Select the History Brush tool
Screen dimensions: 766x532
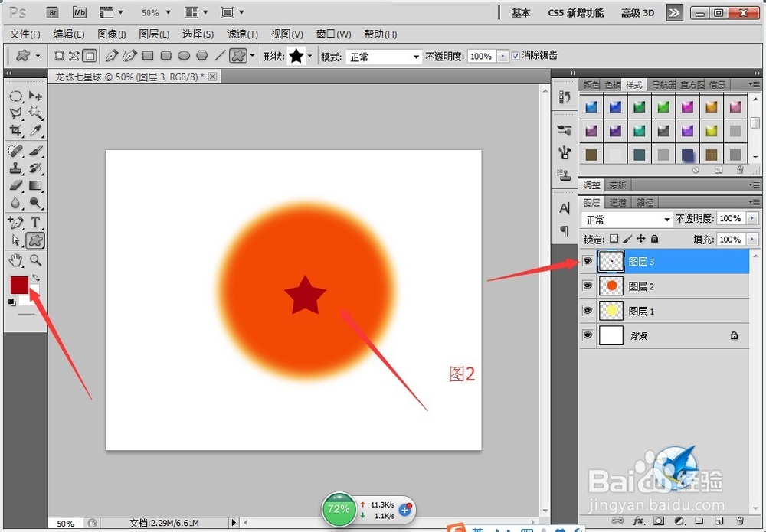35,168
